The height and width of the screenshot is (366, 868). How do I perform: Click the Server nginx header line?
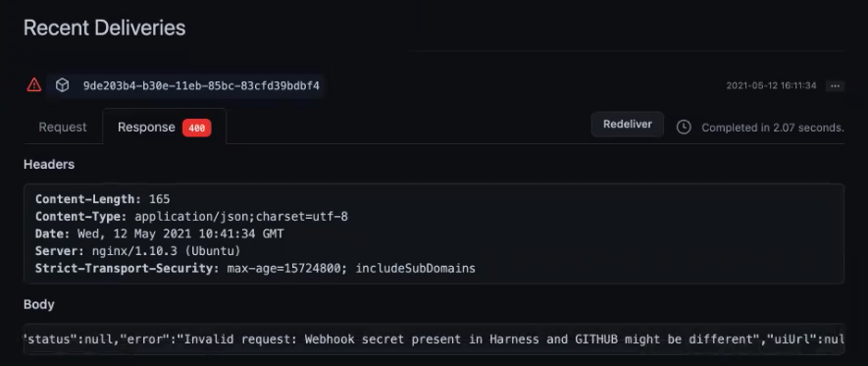click(x=138, y=251)
